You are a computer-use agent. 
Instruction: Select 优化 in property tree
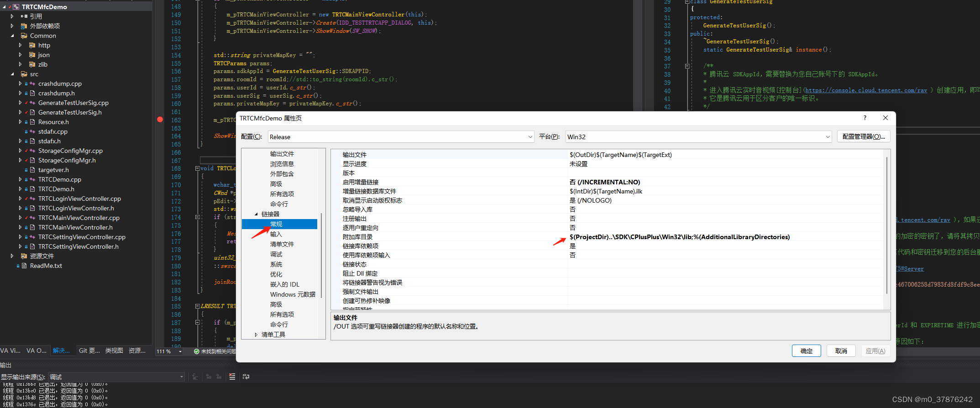tap(276, 274)
